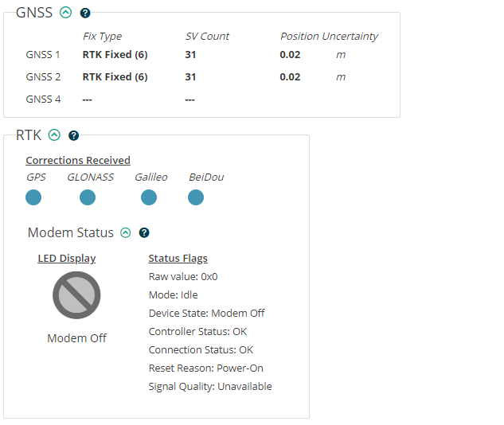Click the Signal Quality: Unavailable flag
Image resolution: width=504 pixels, height=425 pixels.
(x=210, y=387)
